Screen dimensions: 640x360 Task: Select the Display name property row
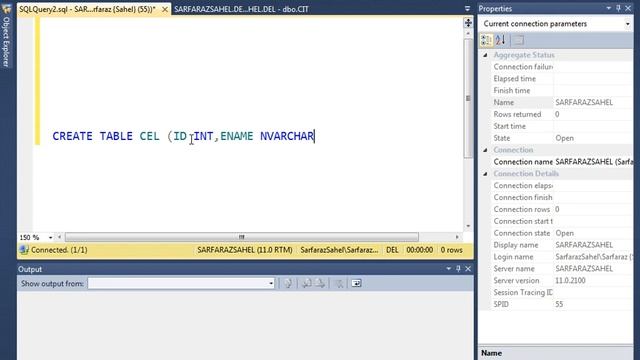tap(562, 245)
